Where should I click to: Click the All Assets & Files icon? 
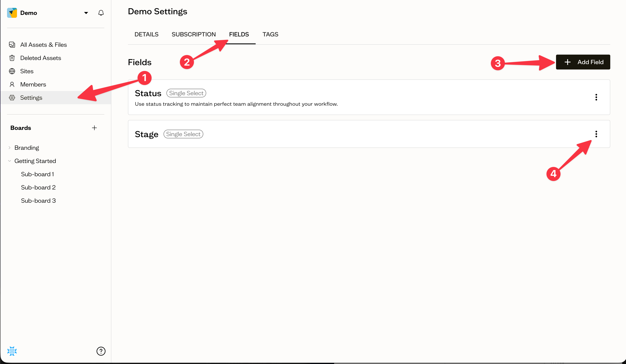tap(12, 45)
